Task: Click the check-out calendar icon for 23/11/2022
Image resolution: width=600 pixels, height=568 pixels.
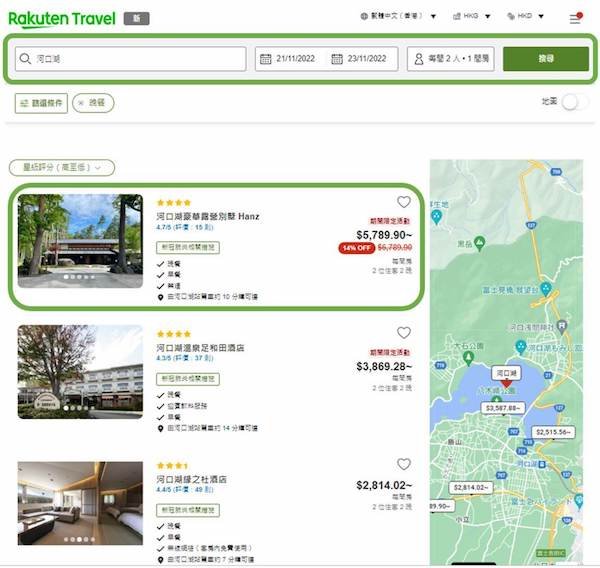Action: click(337, 59)
